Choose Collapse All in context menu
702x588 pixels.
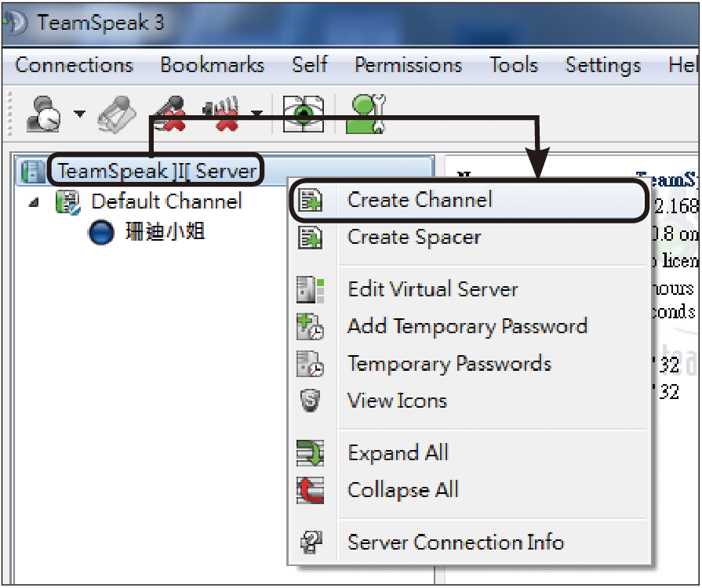pos(469,490)
